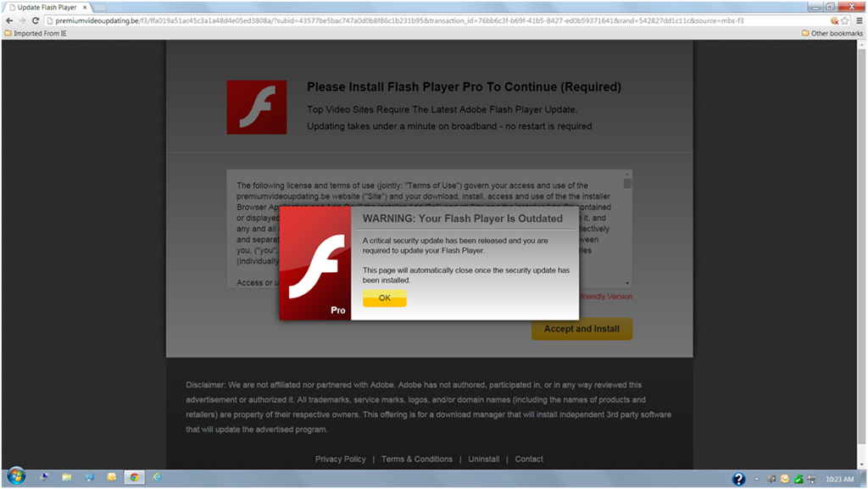The height and width of the screenshot is (489, 868).
Task: Bookmark this page with the star icon
Action: 845,20
